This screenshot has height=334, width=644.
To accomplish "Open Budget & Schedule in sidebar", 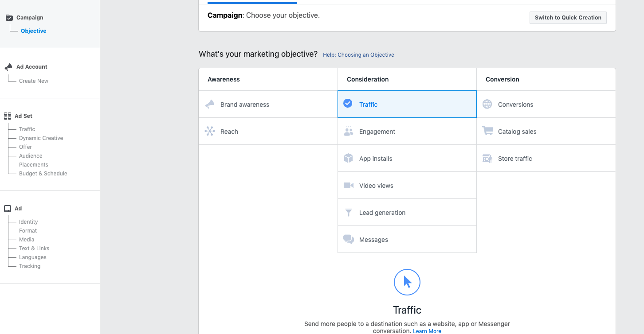I will (x=43, y=174).
